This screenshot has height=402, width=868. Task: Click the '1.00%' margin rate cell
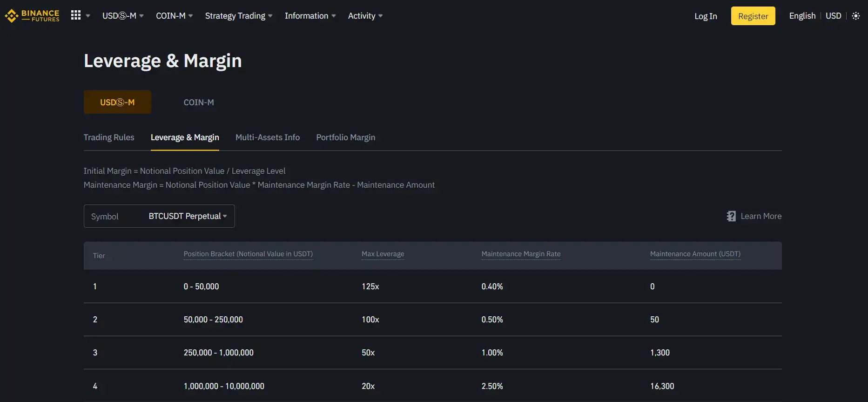[x=492, y=353]
